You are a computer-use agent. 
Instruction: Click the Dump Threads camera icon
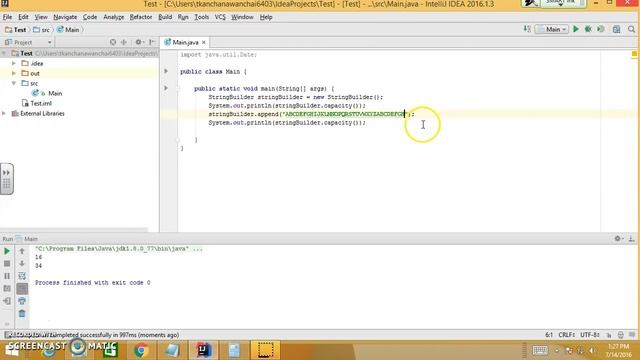tap(7, 289)
